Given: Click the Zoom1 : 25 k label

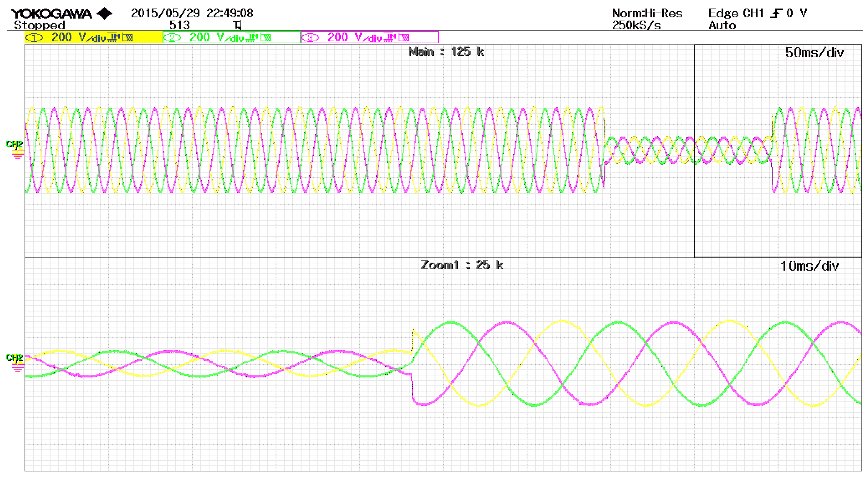Looking at the screenshot, I should click(462, 265).
